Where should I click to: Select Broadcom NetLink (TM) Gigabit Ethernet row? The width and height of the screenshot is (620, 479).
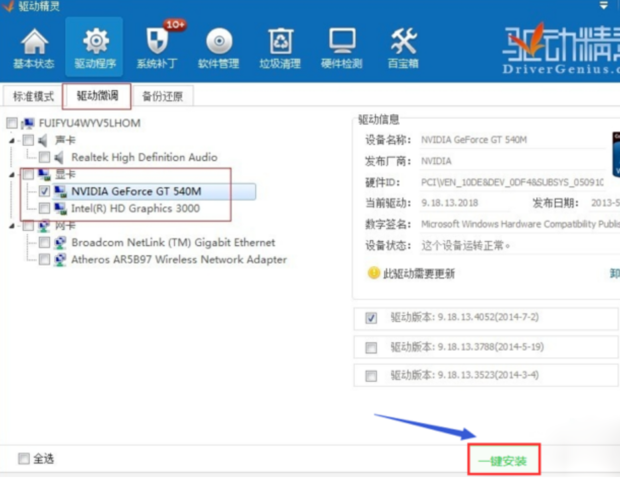tap(173, 243)
